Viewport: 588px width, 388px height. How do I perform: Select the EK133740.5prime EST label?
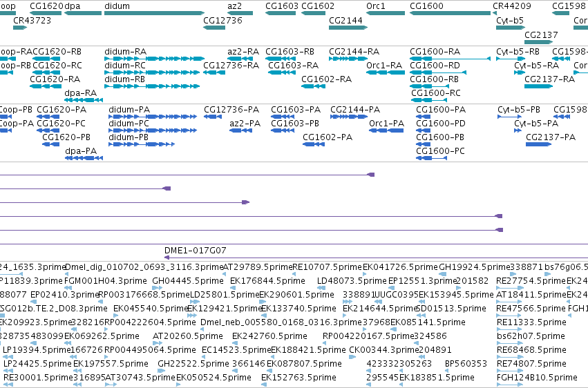298,308
